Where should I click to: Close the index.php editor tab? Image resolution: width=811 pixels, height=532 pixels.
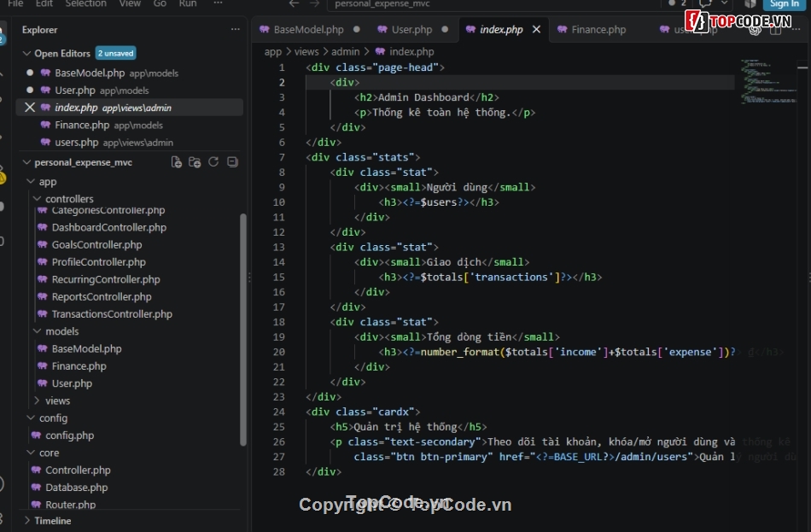click(x=536, y=30)
